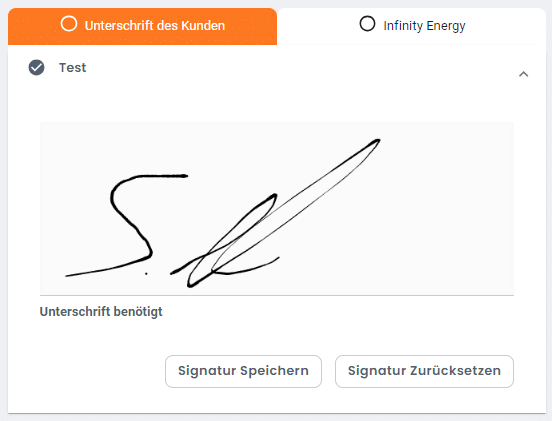Click the center of the signature pad
This screenshot has height=421, width=552.
277,208
